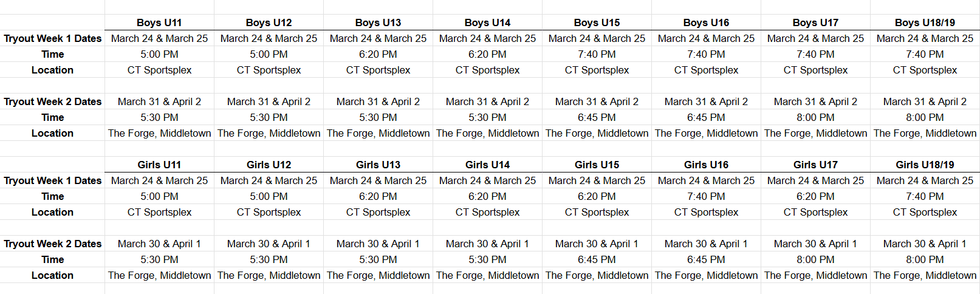Click Boys U16 Week 2 location cell
The width and height of the screenshot is (980, 294).
[x=706, y=133]
